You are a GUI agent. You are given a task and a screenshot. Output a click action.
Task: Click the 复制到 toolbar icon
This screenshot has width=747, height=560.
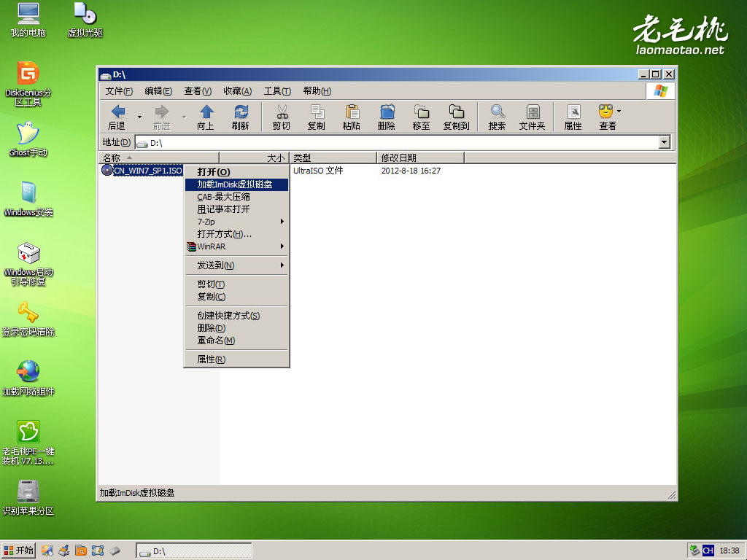coord(457,117)
